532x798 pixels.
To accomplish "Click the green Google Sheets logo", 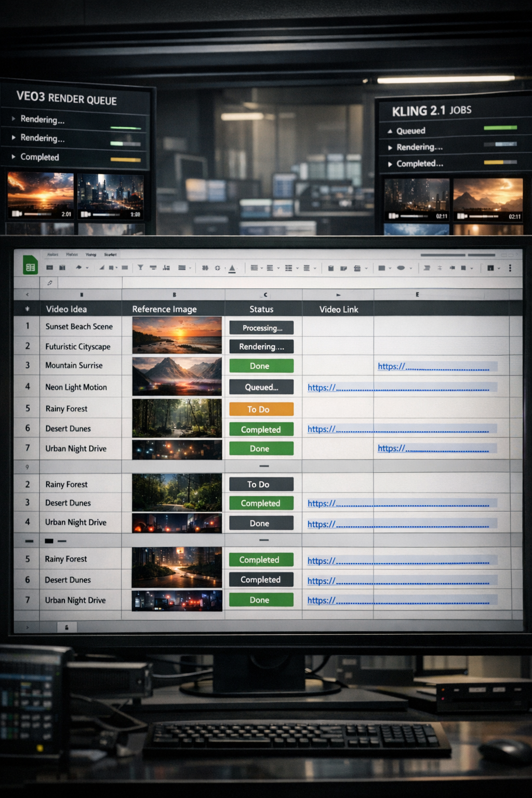I will point(30,267).
